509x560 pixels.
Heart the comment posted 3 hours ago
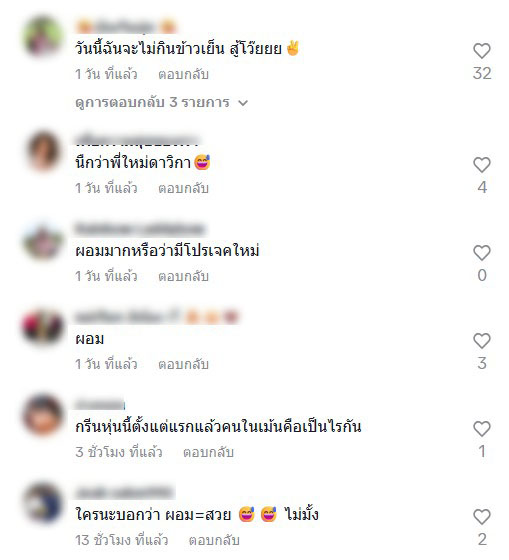481,429
